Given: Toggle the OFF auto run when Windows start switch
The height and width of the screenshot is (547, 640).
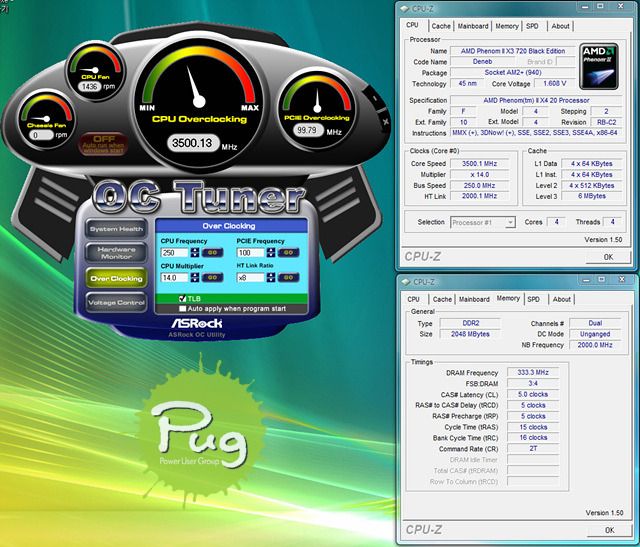Looking at the screenshot, I should pos(104,144).
